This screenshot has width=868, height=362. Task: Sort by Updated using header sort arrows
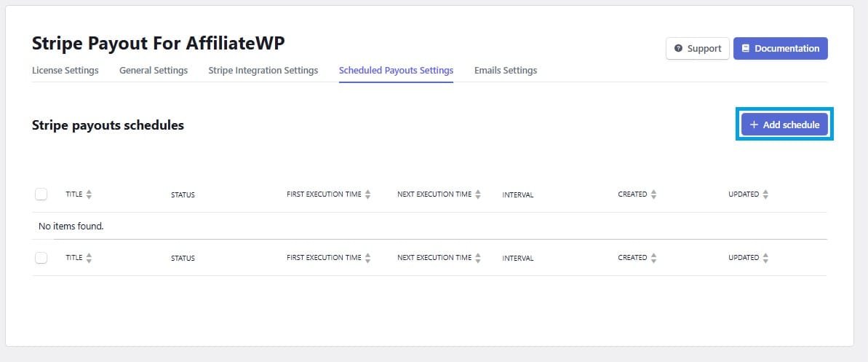pos(765,194)
